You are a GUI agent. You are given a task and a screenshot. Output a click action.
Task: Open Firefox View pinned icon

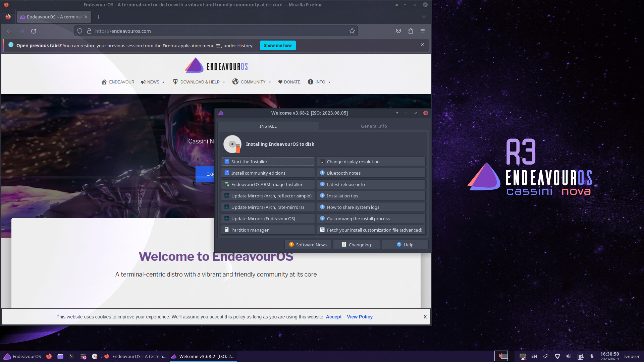(x=8, y=17)
